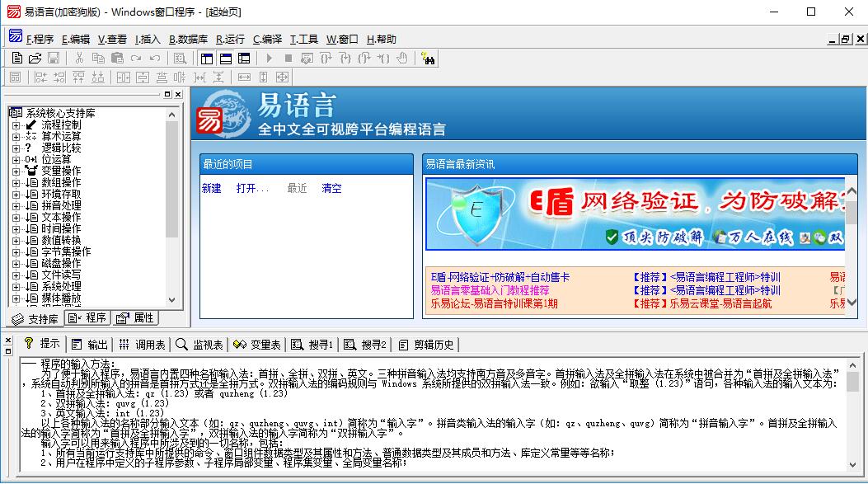Save the program with the Save icon

tap(52, 58)
